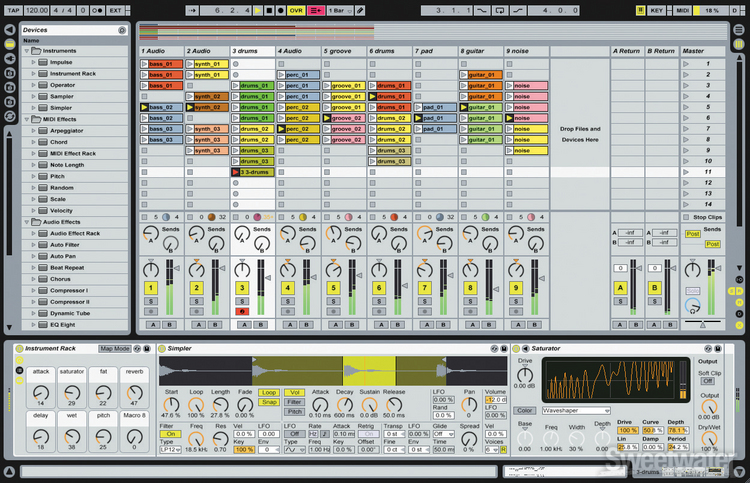Toggle Saturator device on/off switch
The width and height of the screenshot is (750, 483).
point(517,349)
